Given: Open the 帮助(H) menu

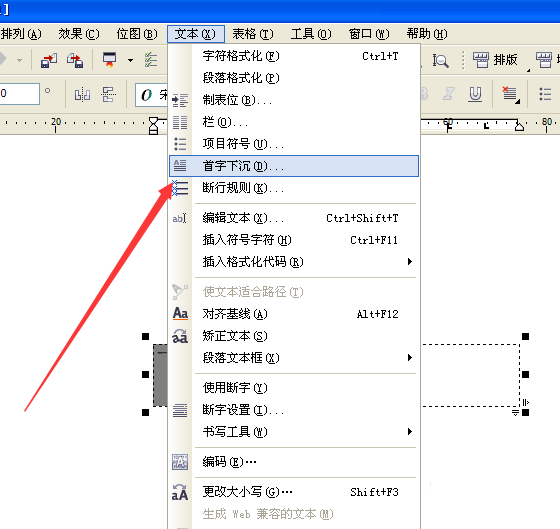Looking at the screenshot, I should pos(427,34).
